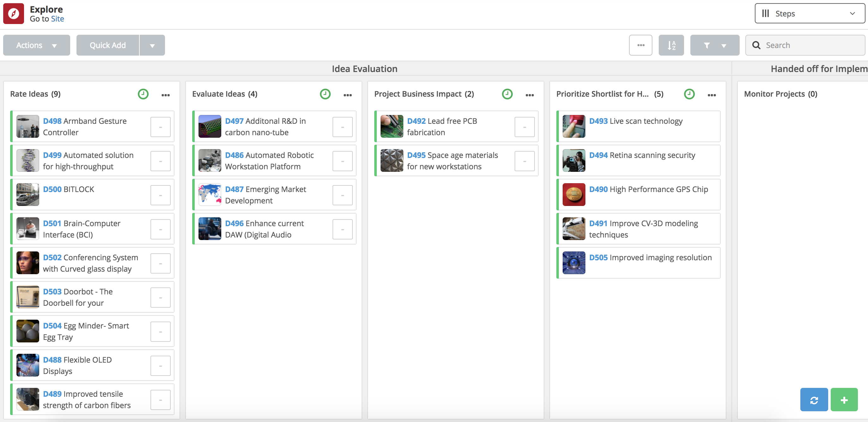Open the Project Business Impact ellipsis menu
This screenshot has height=422, width=868.
530,95
